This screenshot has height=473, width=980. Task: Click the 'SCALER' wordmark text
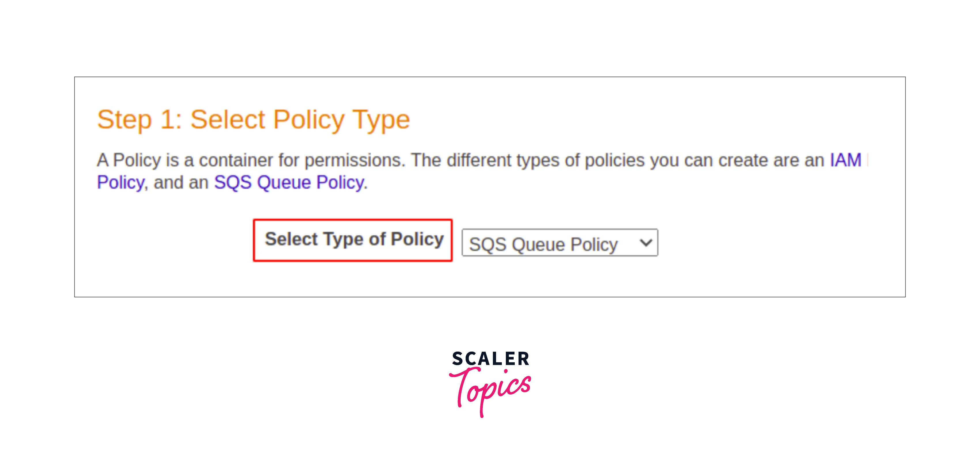[x=490, y=359]
